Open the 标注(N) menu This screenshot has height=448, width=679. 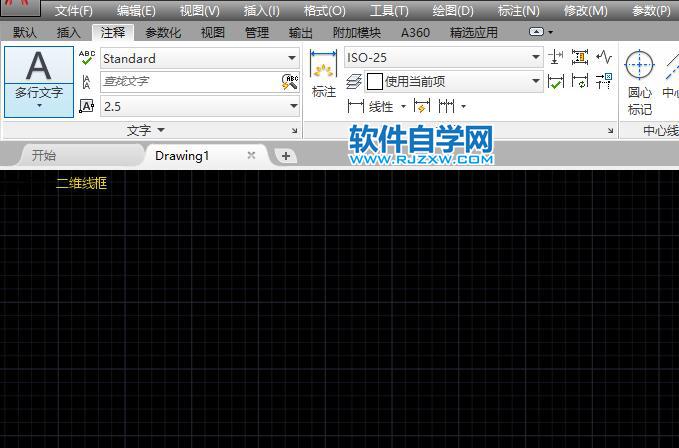[x=518, y=11]
